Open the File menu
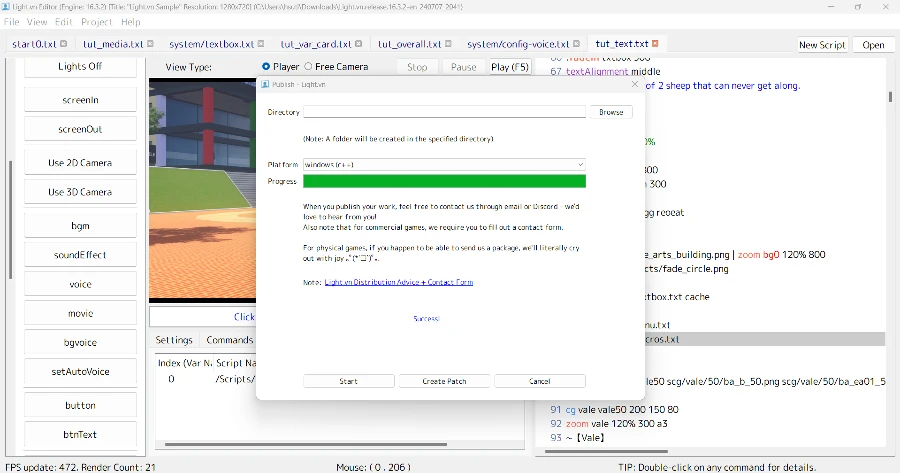The height and width of the screenshot is (473, 900). coord(12,21)
